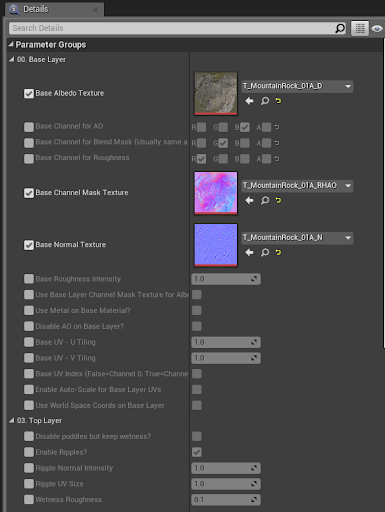This screenshot has width=385, height=512.
Task: Toggle Disable AO on Base Layer value checkbox
Action: click(x=197, y=326)
